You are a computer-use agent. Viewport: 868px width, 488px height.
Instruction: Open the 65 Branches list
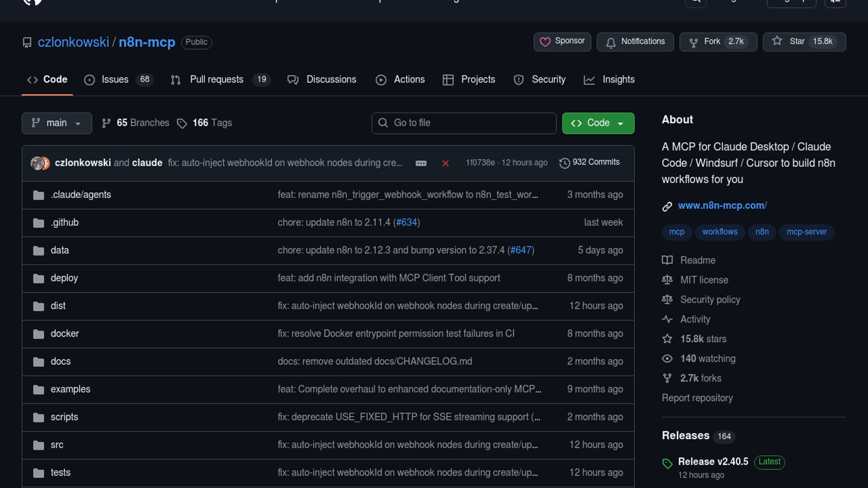[x=136, y=123]
